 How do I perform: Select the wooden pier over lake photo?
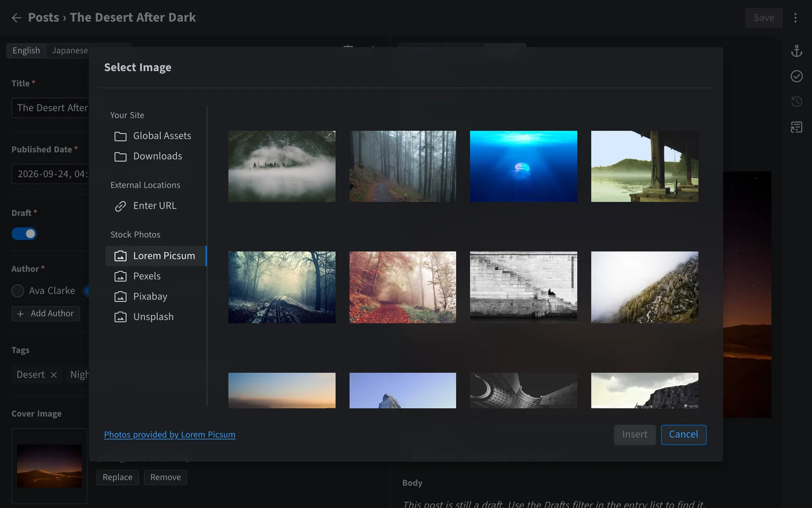(x=645, y=166)
